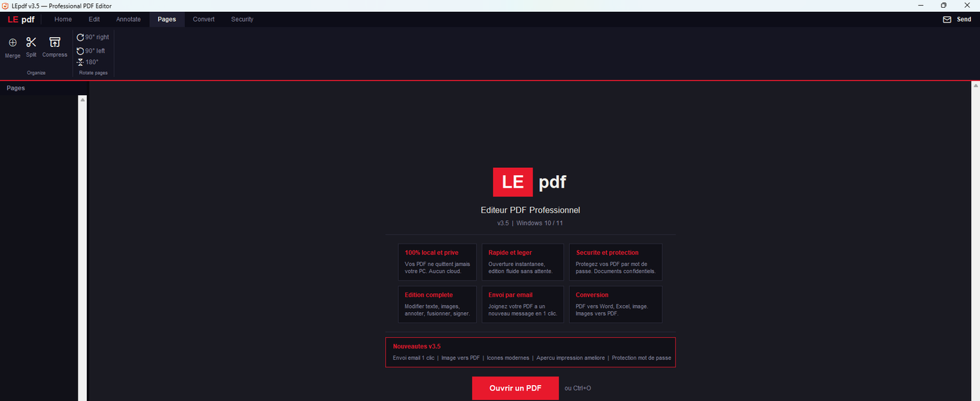
Task: Click the 'Edition complete' card
Action: [437, 304]
